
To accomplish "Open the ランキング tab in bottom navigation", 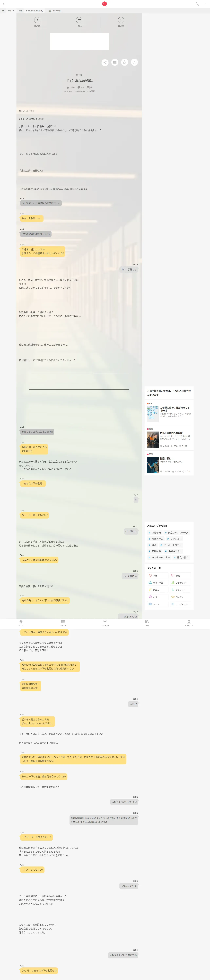I will tap(105, 623).
